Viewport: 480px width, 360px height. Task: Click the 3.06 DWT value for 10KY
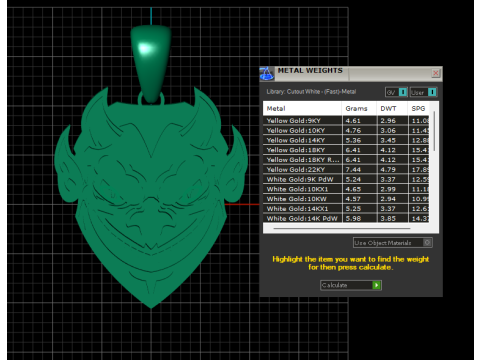pyautogui.click(x=388, y=130)
